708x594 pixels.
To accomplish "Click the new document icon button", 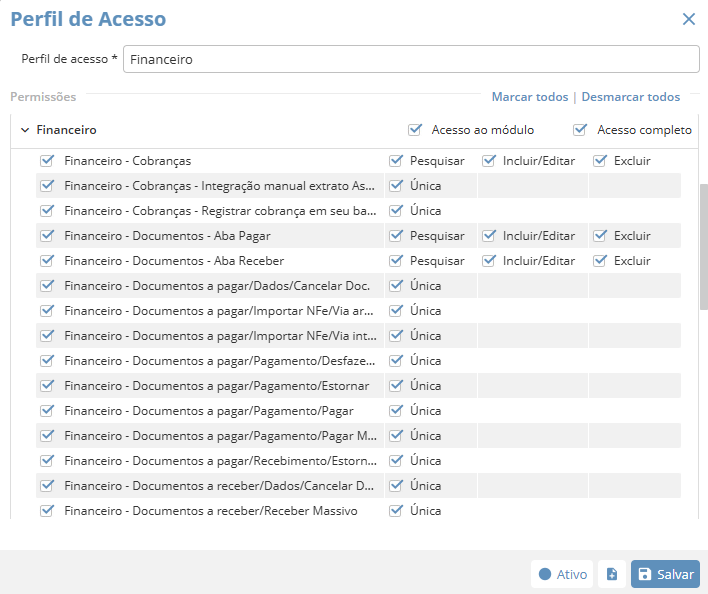I will 611,574.
